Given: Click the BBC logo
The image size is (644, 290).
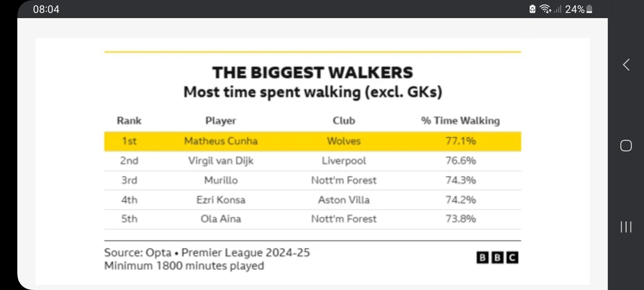Looking at the screenshot, I should [497, 257].
